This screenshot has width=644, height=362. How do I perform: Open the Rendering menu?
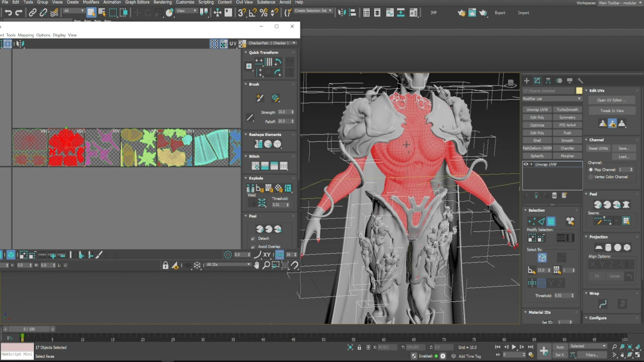tap(162, 2)
